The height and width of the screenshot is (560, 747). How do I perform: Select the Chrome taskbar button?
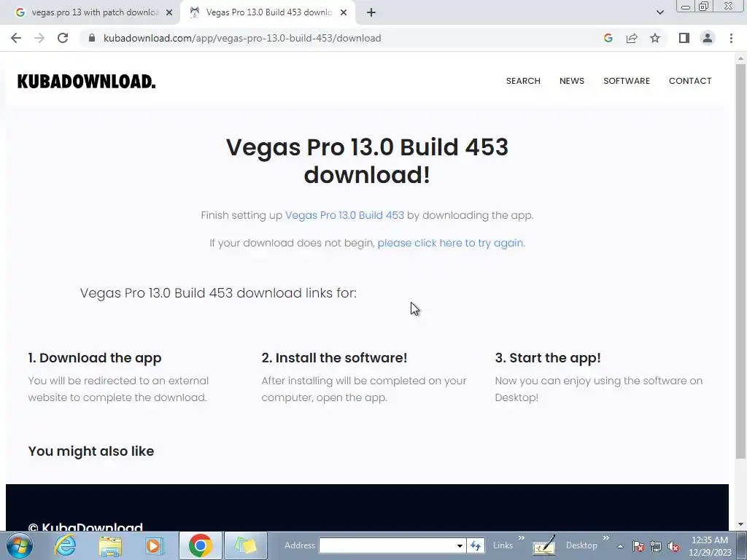click(x=200, y=545)
